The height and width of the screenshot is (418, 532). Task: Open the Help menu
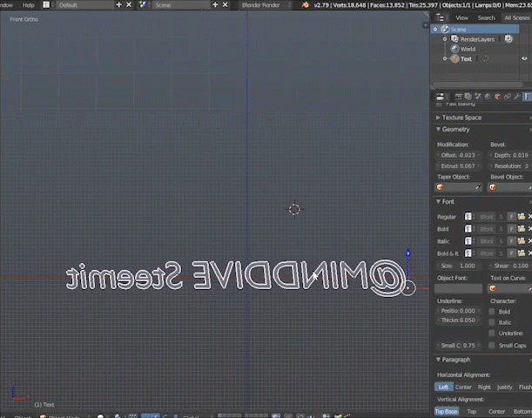click(x=29, y=4)
